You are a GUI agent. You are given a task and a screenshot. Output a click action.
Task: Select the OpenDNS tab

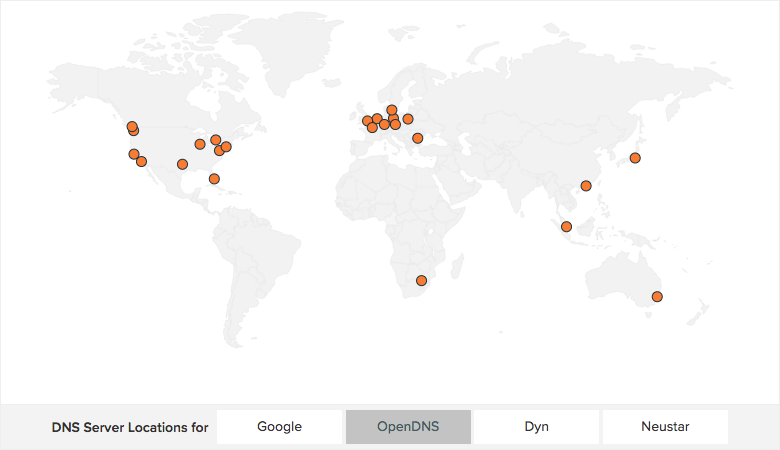click(408, 427)
